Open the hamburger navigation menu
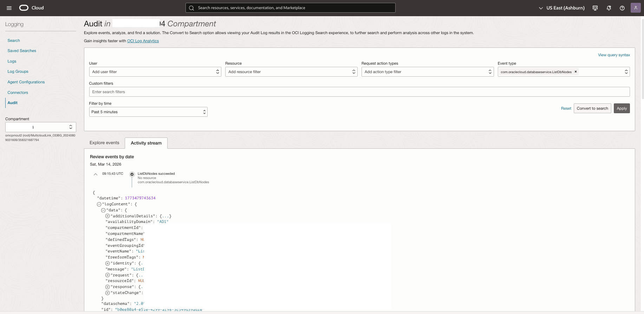The image size is (644, 314). [9, 8]
